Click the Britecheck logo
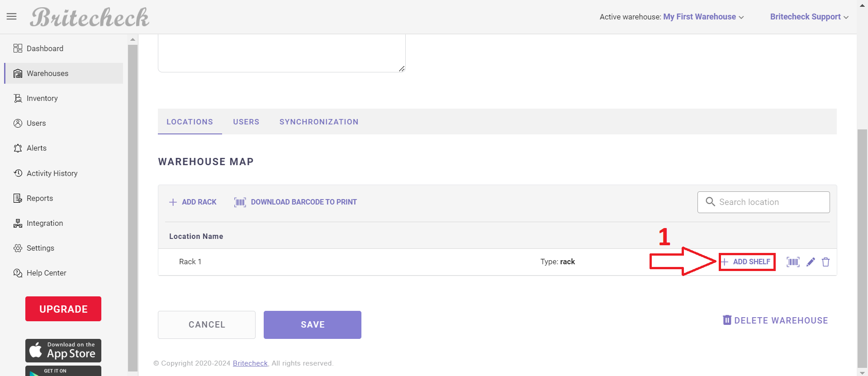Screen dimensions: 868x376 [90, 18]
